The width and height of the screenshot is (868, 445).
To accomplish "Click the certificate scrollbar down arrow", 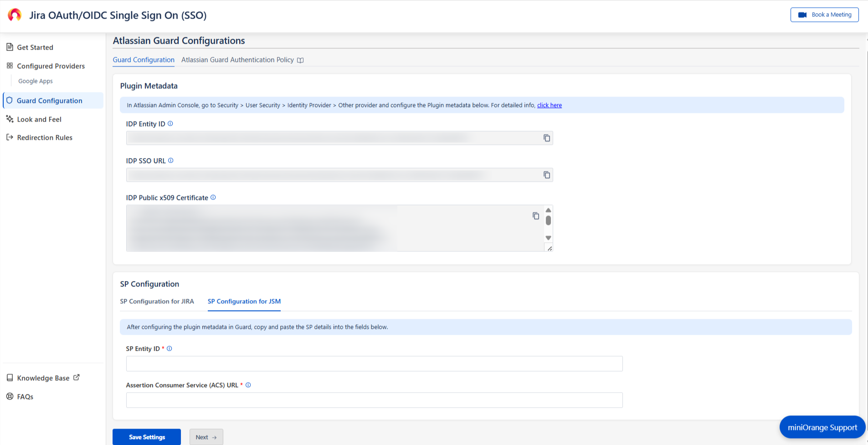I will (548, 238).
